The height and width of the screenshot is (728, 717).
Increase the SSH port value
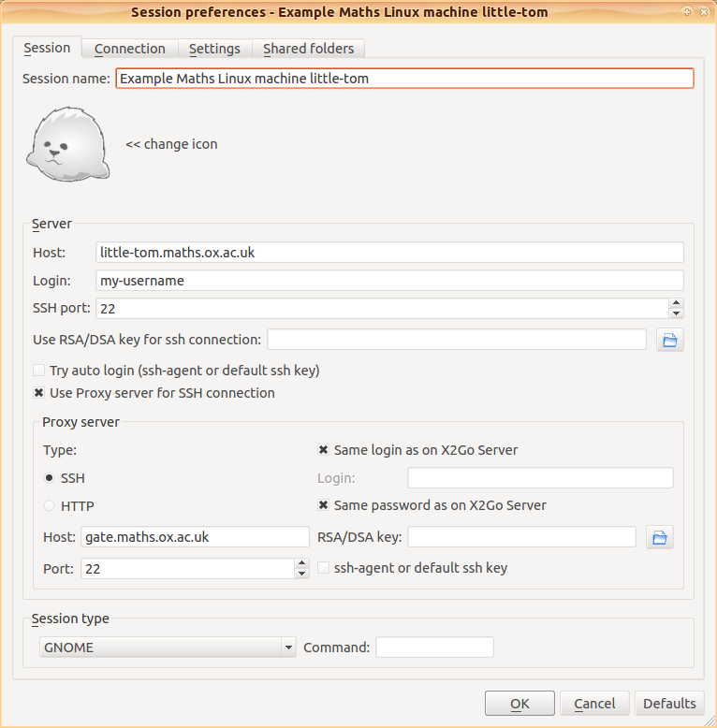(676, 303)
